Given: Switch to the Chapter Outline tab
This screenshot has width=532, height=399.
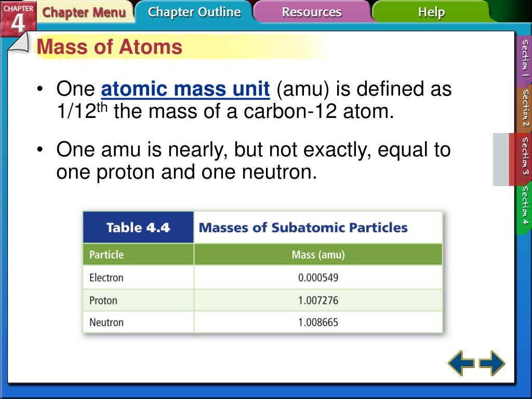Looking at the screenshot, I should [x=194, y=12].
